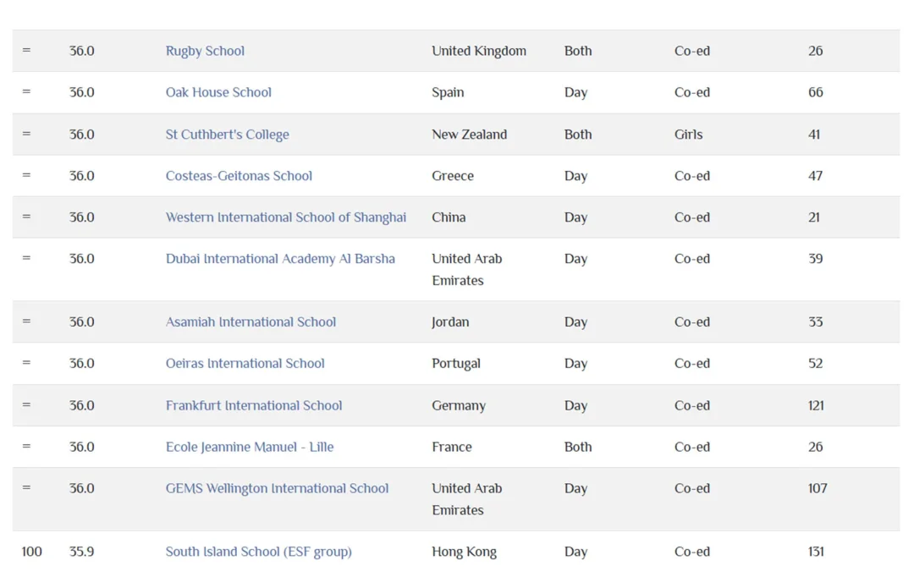Image resolution: width=914 pixels, height=588 pixels.
Task: Open the Rugby School link
Action: click(205, 51)
